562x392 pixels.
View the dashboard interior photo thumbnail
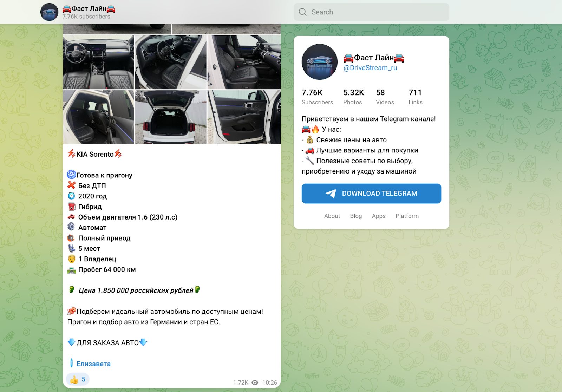tap(98, 62)
